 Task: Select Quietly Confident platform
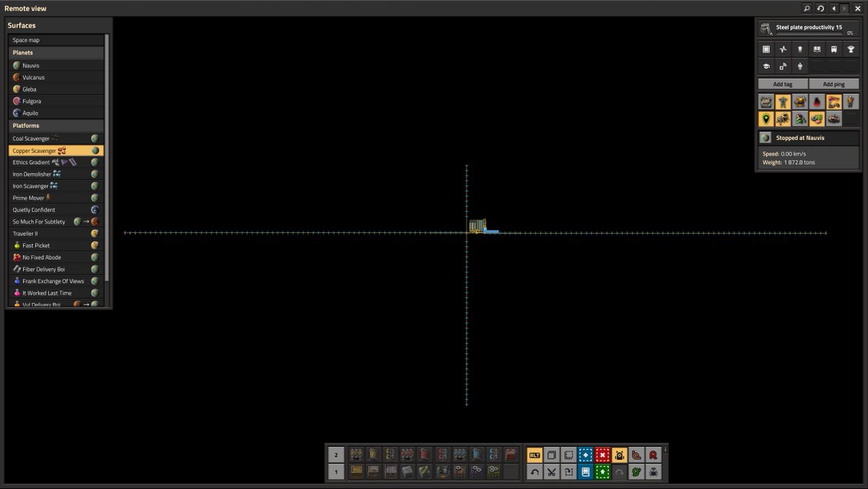56,210
